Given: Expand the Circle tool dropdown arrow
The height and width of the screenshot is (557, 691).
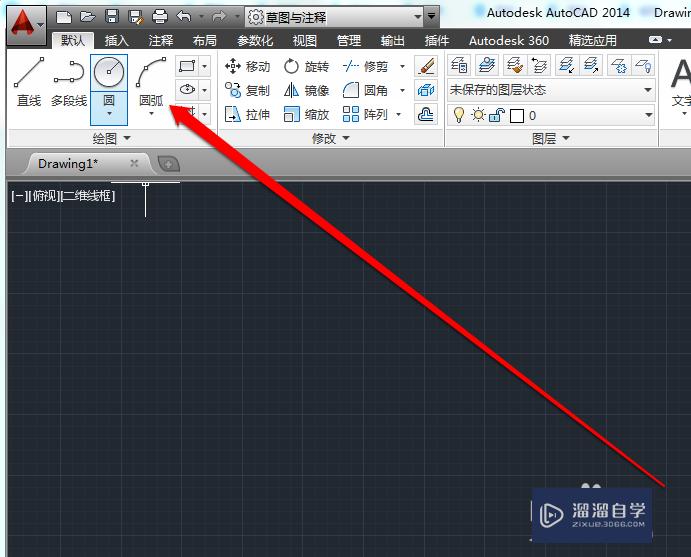Looking at the screenshot, I should click(109, 114).
